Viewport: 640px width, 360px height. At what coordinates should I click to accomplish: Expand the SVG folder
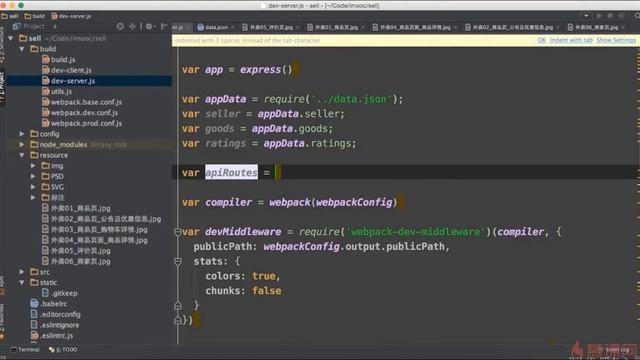click(x=33, y=187)
